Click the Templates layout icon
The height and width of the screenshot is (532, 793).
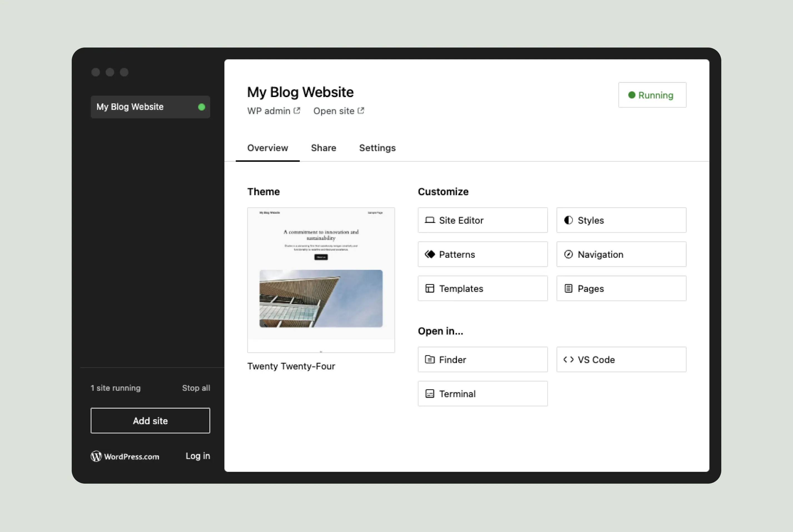pyautogui.click(x=430, y=289)
